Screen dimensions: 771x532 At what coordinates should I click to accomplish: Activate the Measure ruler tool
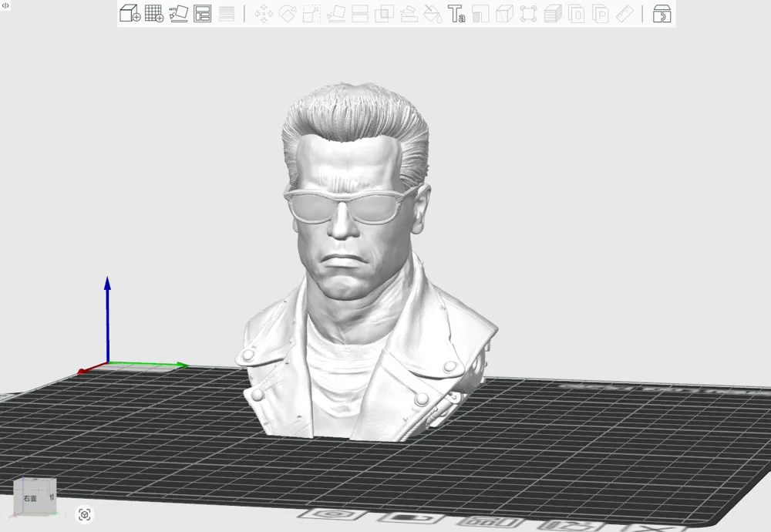(625, 14)
